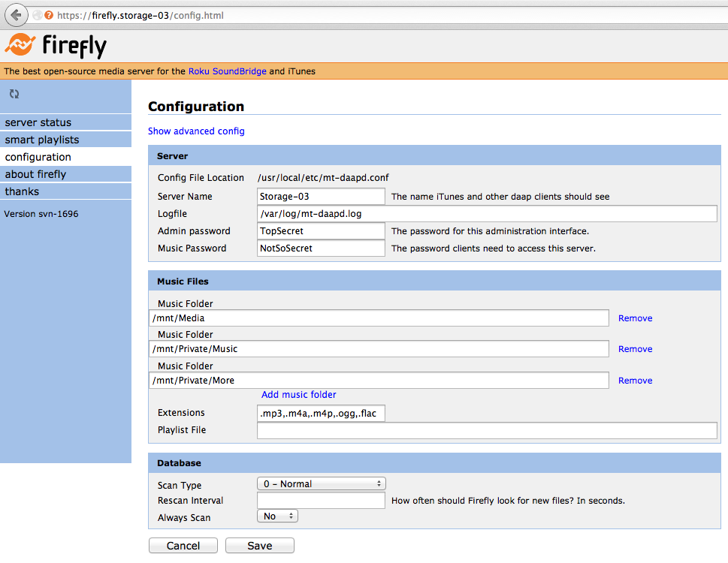Open the server status page
The width and height of the screenshot is (728, 563).
pos(38,122)
